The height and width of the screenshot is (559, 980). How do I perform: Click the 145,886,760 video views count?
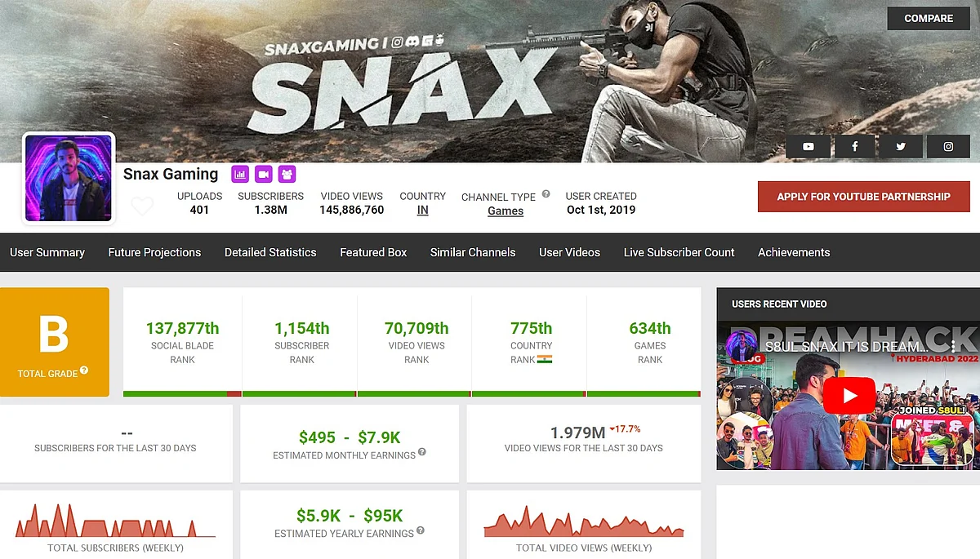click(x=352, y=210)
